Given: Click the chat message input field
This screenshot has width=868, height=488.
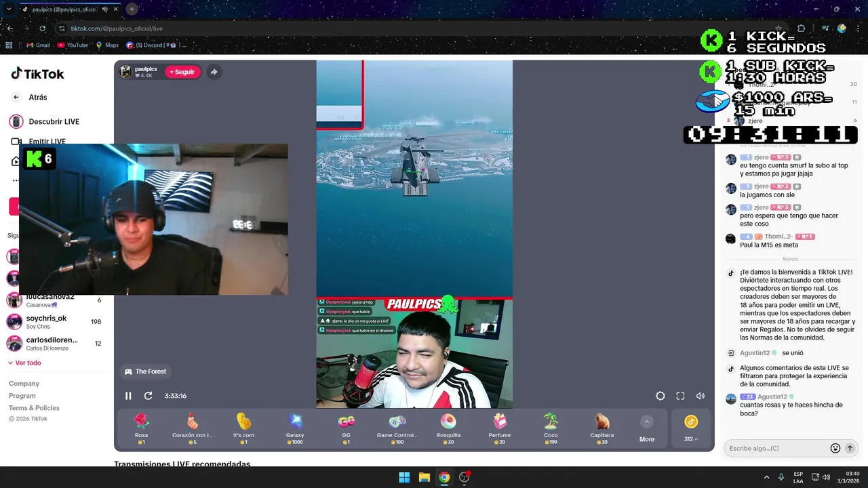Looking at the screenshot, I should (x=776, y=448).
